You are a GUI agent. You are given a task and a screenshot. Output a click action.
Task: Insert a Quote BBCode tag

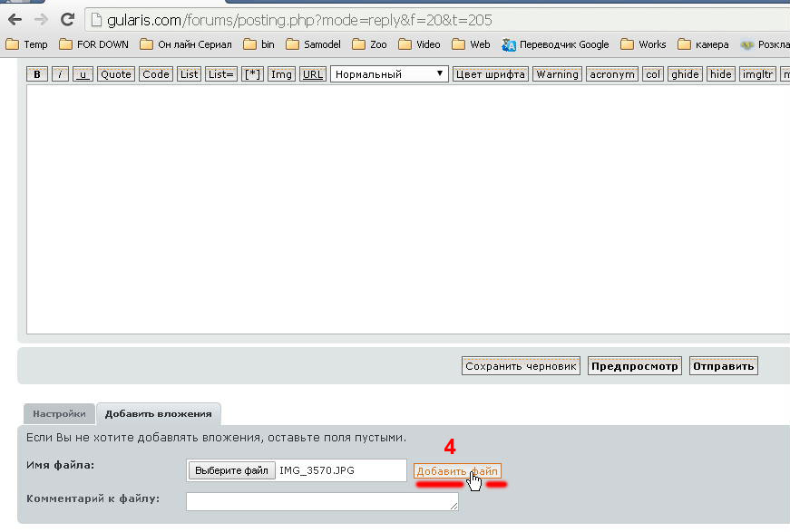coord(116,74)
